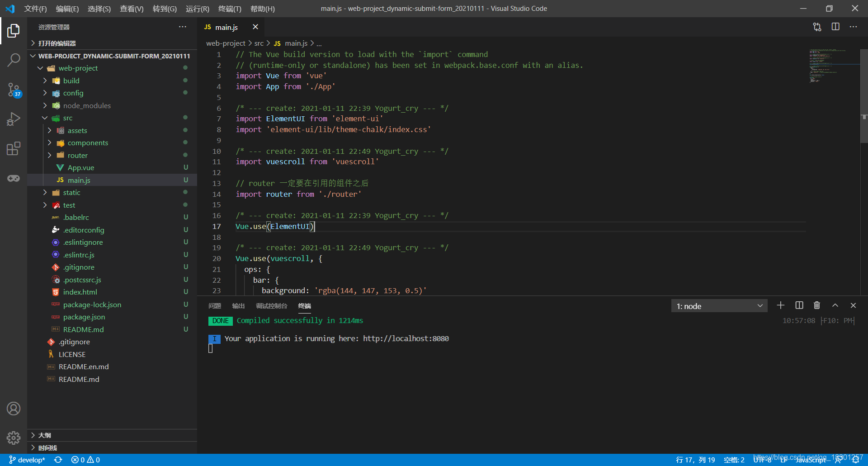Open Source Control view with 37 changes
The image size is (868, 466).
pos(14,90)
